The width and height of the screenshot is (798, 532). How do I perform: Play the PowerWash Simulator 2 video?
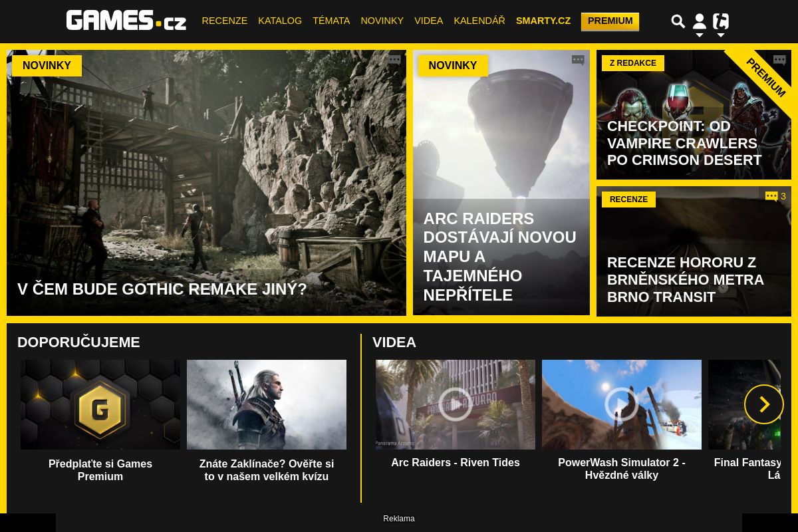point(622,404)
